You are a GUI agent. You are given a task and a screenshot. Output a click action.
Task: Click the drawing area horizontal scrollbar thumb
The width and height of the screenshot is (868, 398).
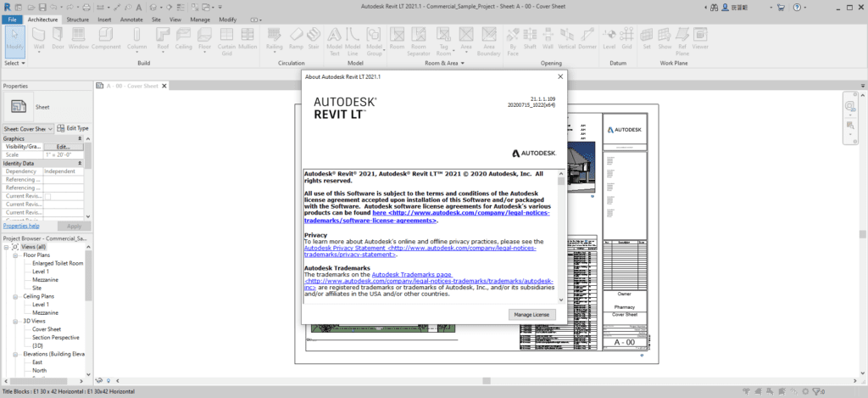[x=487, y=381]
